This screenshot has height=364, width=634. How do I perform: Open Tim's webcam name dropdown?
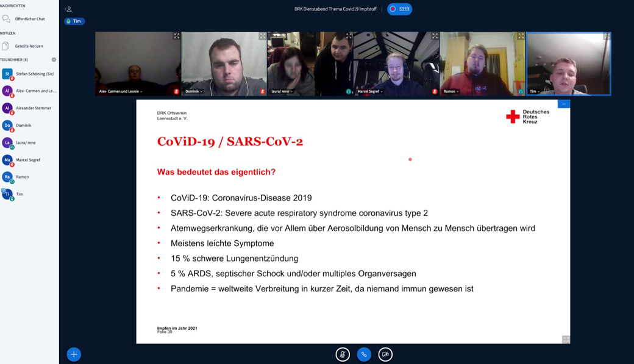(535, 91)
